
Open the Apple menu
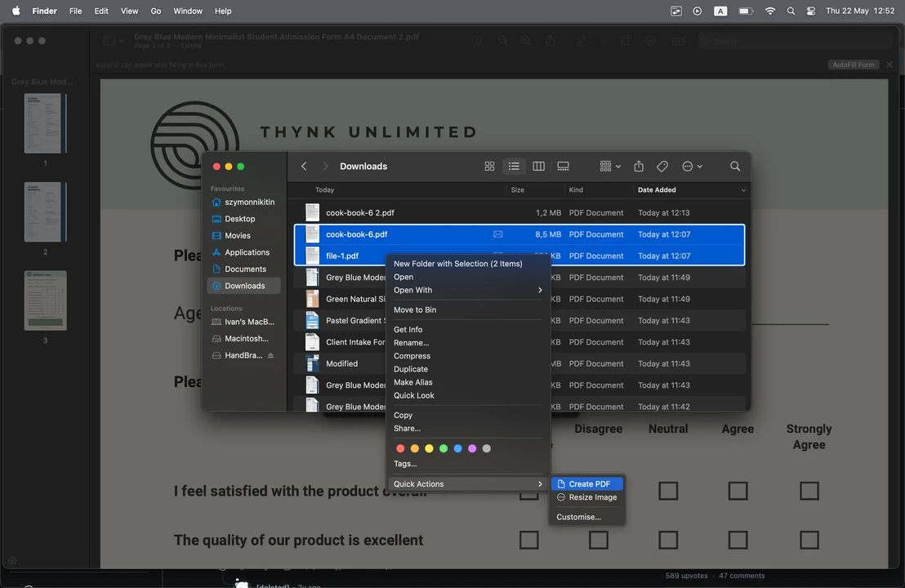[16, 11]
